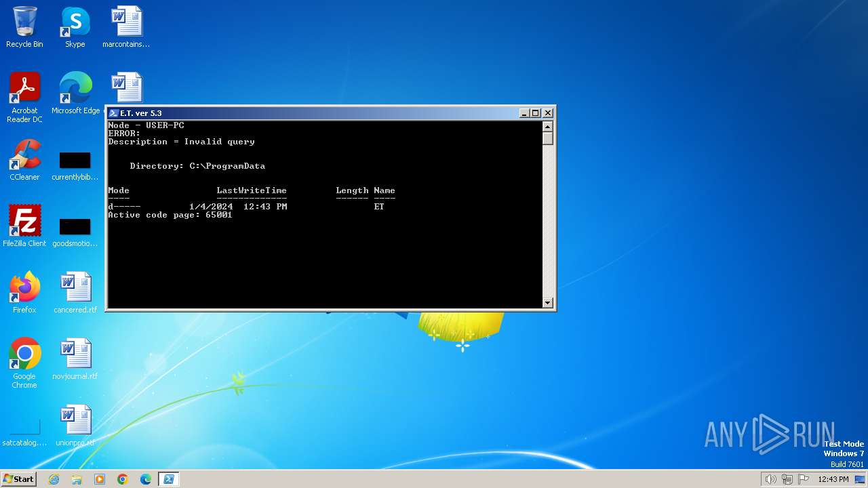Launch Microsoft Edge desktop shortcut

tap(75, 94)
